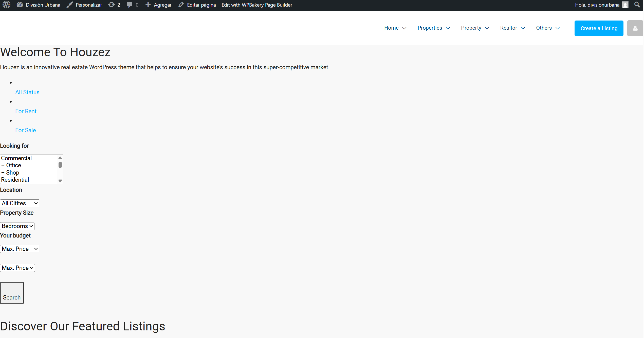Open the Realtor navigation item
The image size is (644, 338).
(508, 28)
